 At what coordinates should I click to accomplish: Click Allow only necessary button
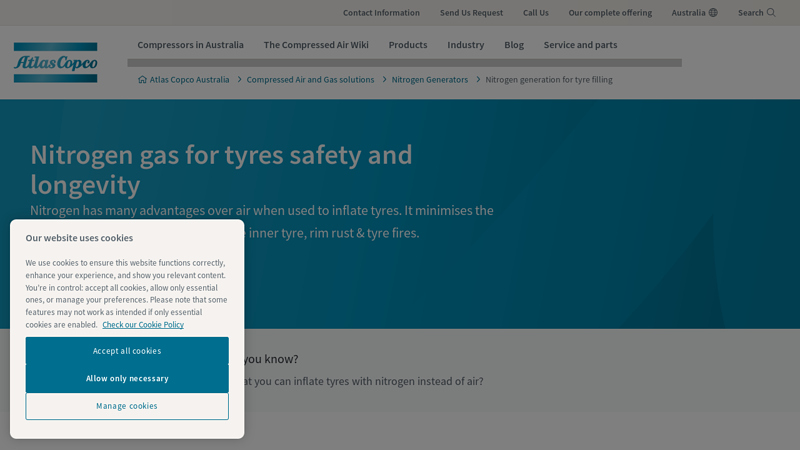tap(127, 378)
